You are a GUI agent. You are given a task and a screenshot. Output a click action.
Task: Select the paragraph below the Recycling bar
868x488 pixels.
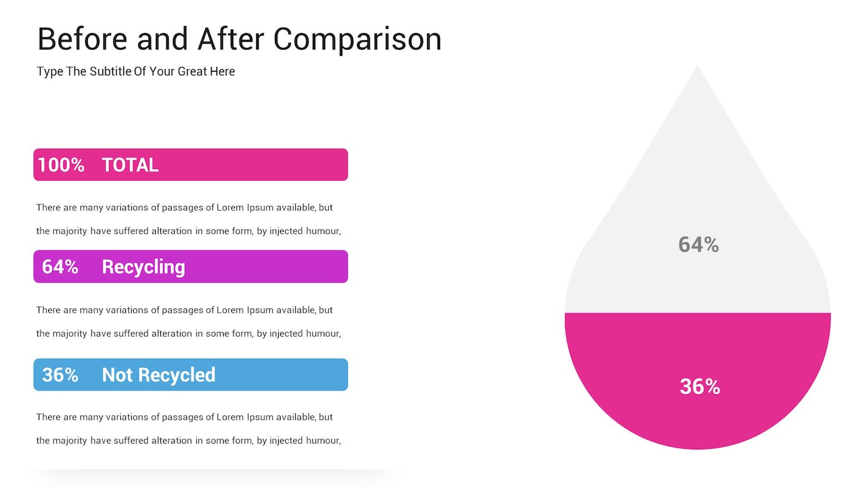tap(188, 322)
